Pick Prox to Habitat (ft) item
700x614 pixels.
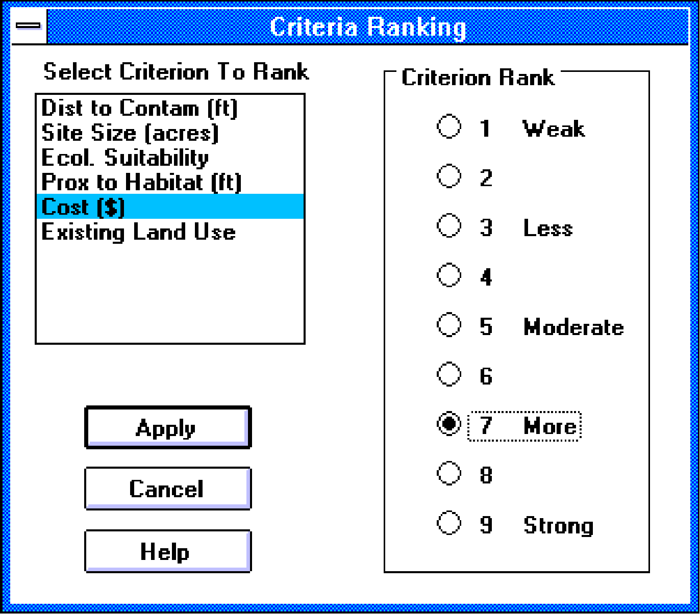point(141,182)
